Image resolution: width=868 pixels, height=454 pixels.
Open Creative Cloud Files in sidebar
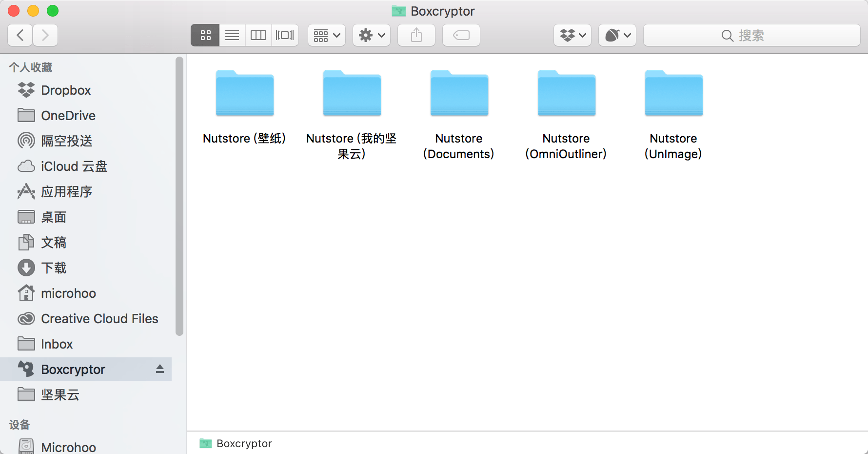[x=86, y=319]
